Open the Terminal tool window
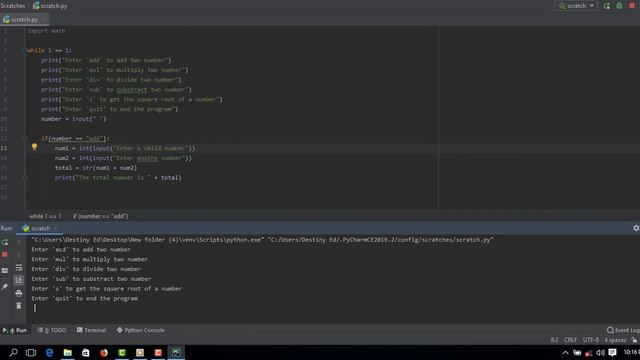The image size is (640, 360). click(91, 330)
